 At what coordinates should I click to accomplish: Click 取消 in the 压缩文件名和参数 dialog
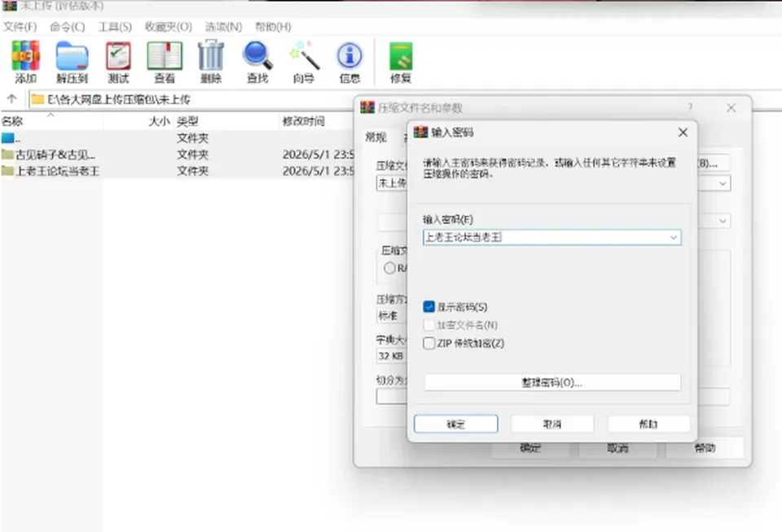tap(617, 448)
